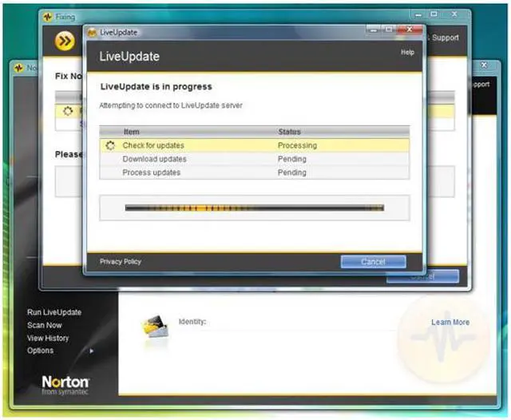Click the yellow double-arrow icon in Fixing window

coord(65,41)
